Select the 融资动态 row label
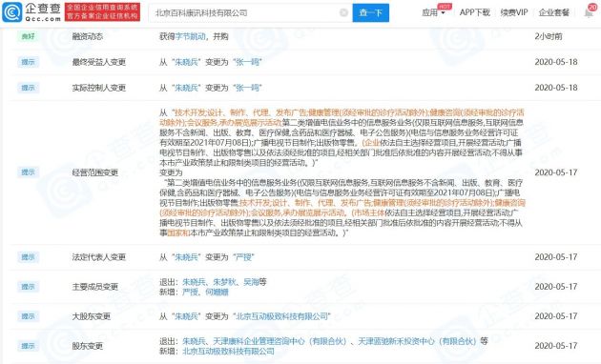Image resolution: width=601 pixels, height=364 pixels. pyautogui.click(x=88, y=36)
